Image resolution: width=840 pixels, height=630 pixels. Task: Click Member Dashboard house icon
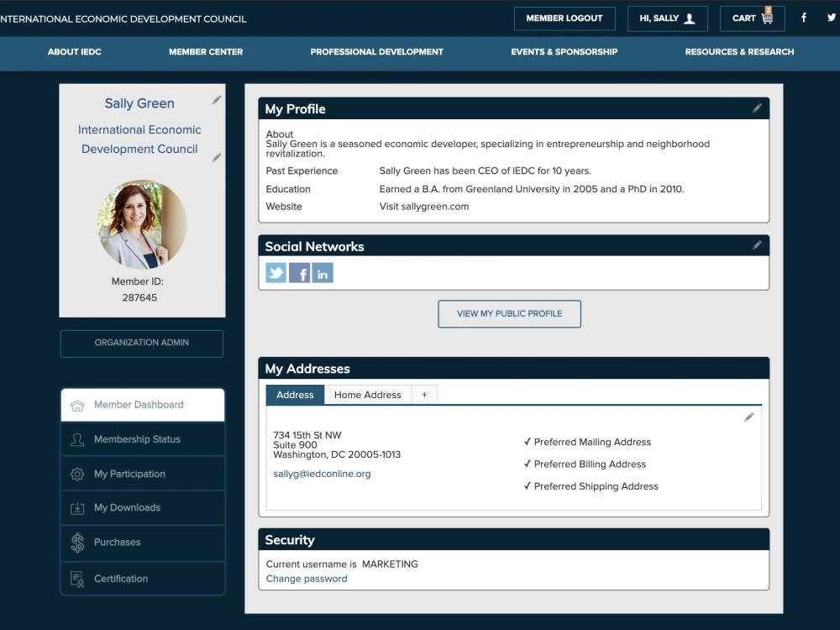(x=77, y=406)
